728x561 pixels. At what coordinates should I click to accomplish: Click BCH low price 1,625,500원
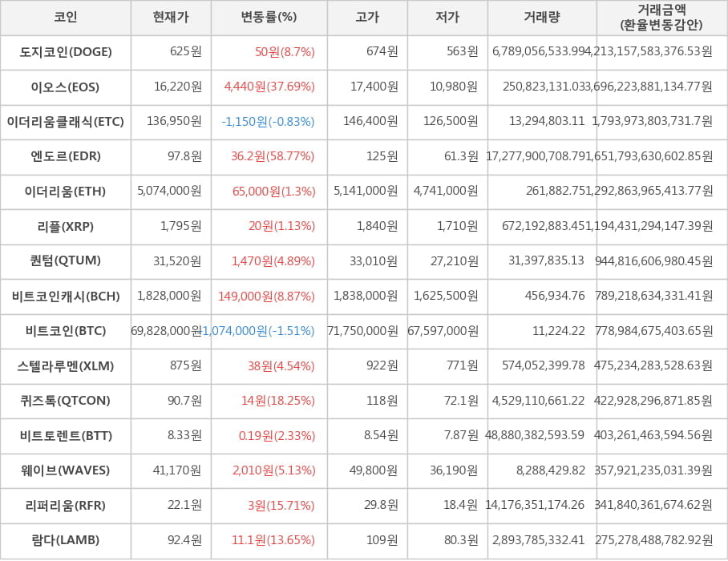446,296
